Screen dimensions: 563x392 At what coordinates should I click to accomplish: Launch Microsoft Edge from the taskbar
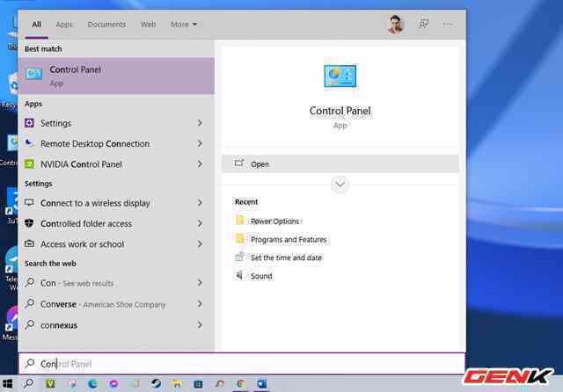point(92,384)
